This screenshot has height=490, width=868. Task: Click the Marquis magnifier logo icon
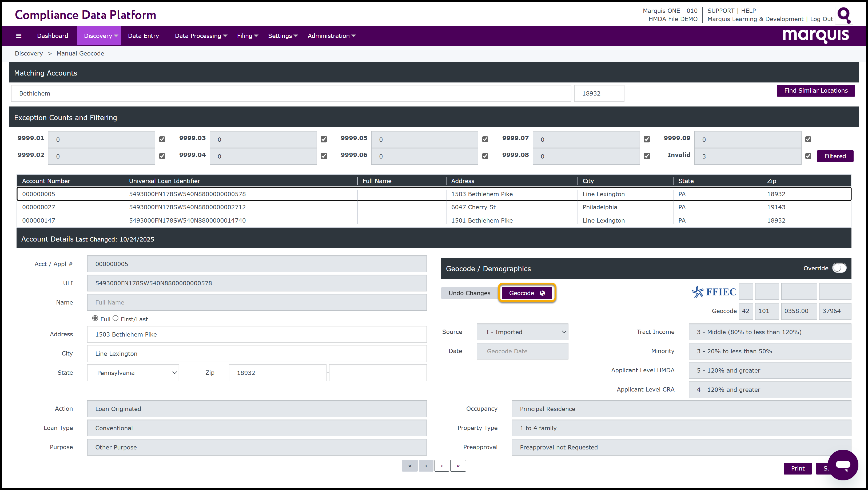tap(844, 15)
